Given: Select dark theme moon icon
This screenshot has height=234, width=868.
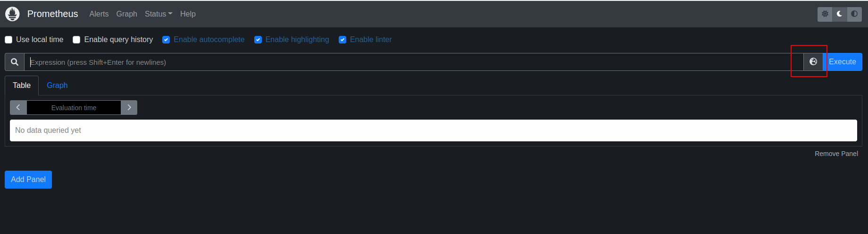Looking at the screenshot, I should click(839, 14).
